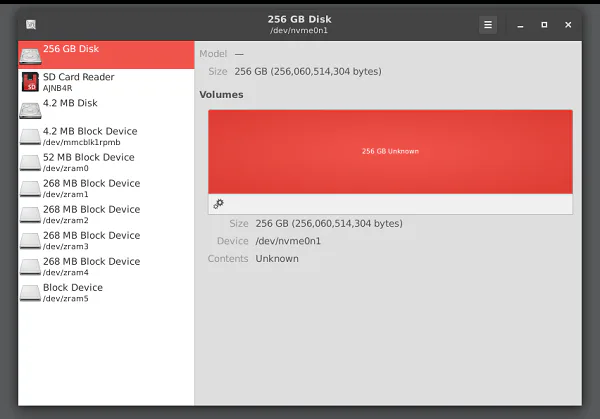The width and height of the screenshot is (600, 419).
Task: Choose the 52 MB Block Device entry
Action: [x=106, y=162]
